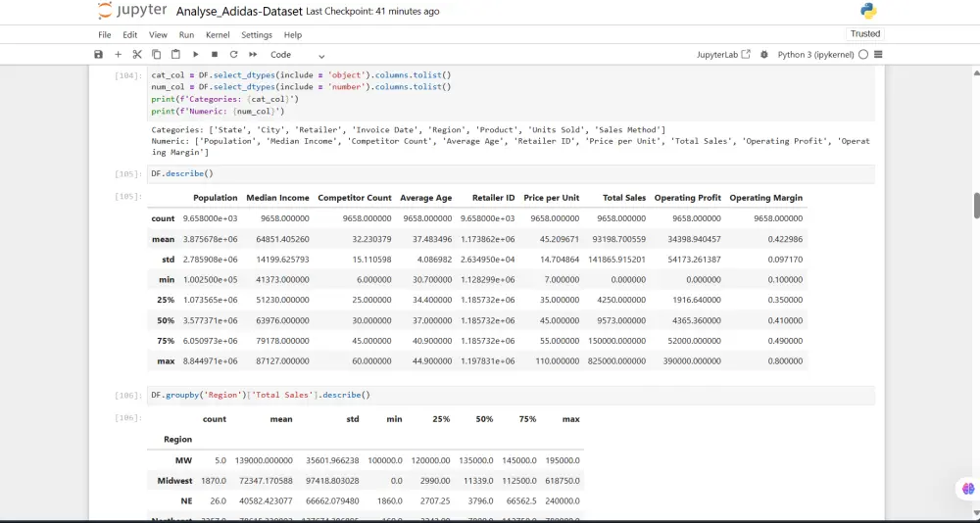Viewport: 980px width, 523px height.
Task: Click the 139000.000000 MW mean value
Action: click(264, 460)
